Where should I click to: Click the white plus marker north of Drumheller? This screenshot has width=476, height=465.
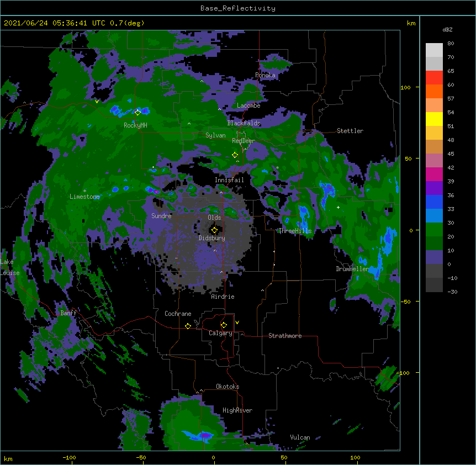tap(338, 207)
